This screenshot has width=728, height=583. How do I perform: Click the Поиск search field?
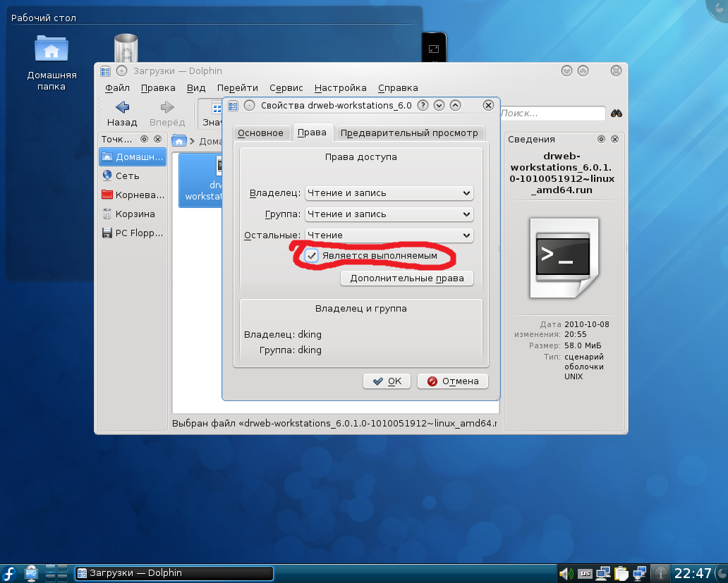552,113
